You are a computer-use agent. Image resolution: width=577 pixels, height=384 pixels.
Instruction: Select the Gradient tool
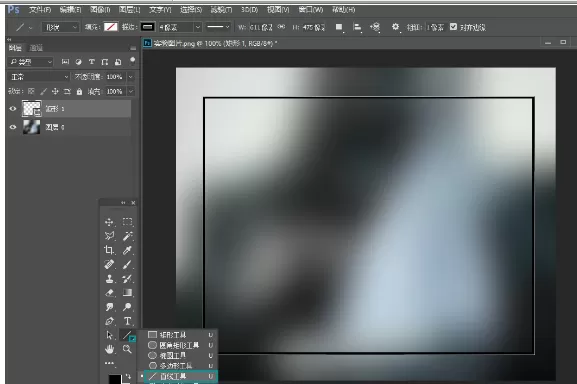pos(127,292)
